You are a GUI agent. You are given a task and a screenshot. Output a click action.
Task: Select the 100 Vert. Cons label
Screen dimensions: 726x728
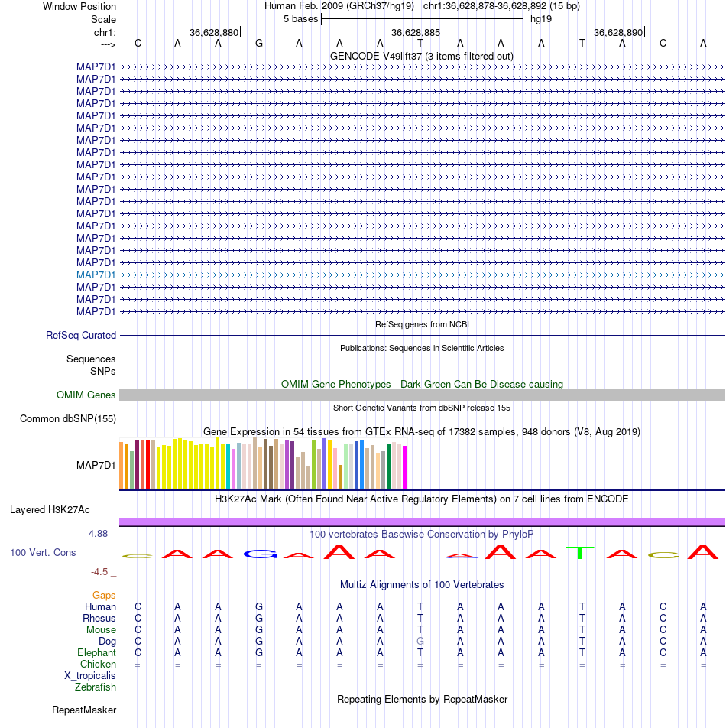[x=43, y=552]
